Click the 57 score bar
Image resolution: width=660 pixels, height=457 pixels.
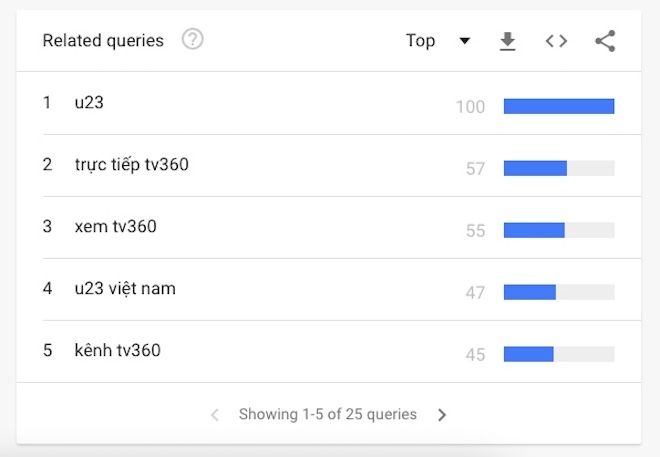click(x=559, y=168)
